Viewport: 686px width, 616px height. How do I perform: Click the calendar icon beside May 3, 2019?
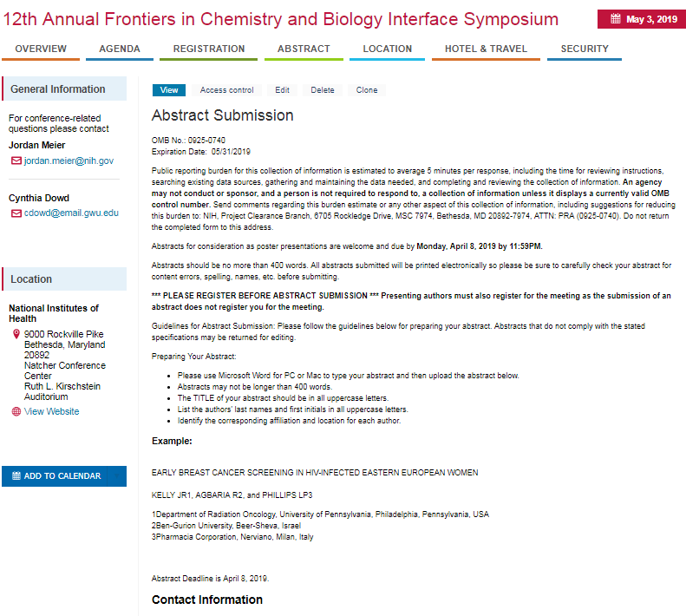(615, 19)
